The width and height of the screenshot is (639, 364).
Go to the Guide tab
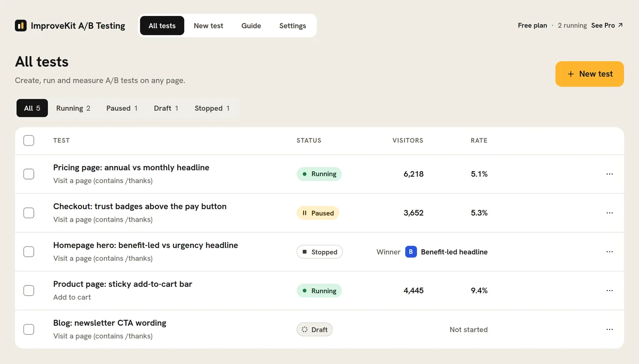pos(251,26)
